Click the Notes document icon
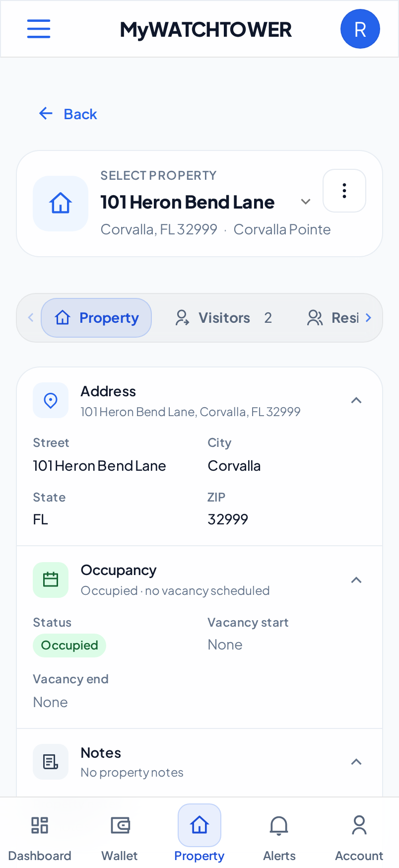Image resolution: width=399 pixels, height=868 pixels. (51, 762)
